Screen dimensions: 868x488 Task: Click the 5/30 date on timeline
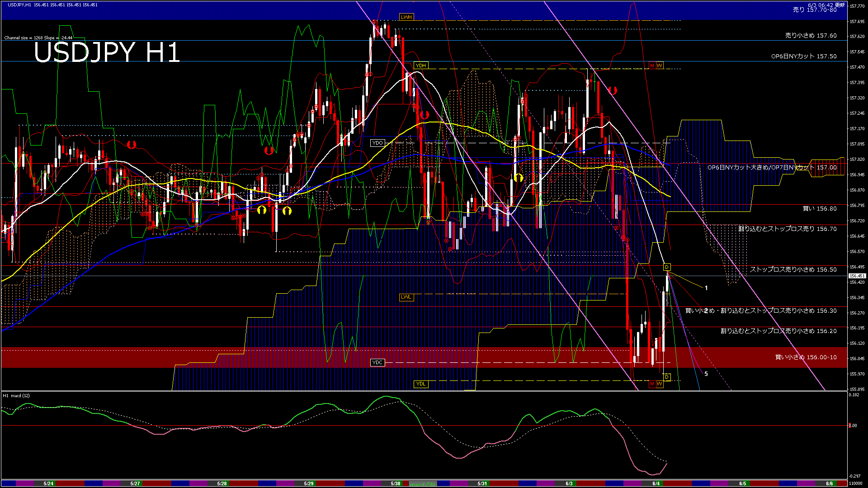[x=395, y=483]
